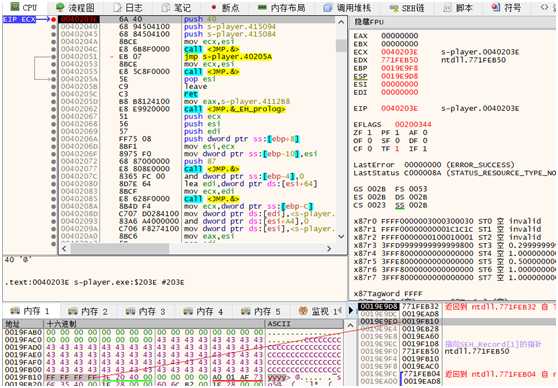Toggle breakpoint dot on 'push s-player.415094' row
Viewport: 558px width, 388px height.
pos(53,27)
